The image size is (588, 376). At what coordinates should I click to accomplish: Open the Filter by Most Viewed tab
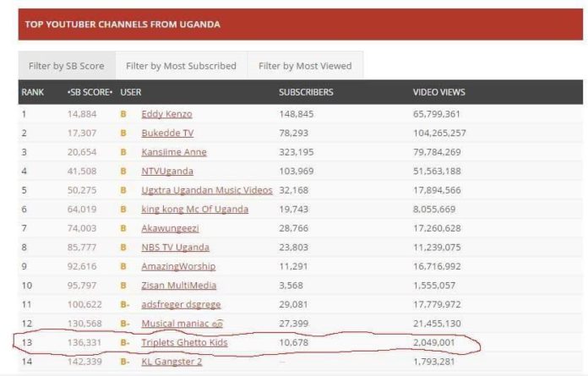pyautogui.click(x=304, y=66)
